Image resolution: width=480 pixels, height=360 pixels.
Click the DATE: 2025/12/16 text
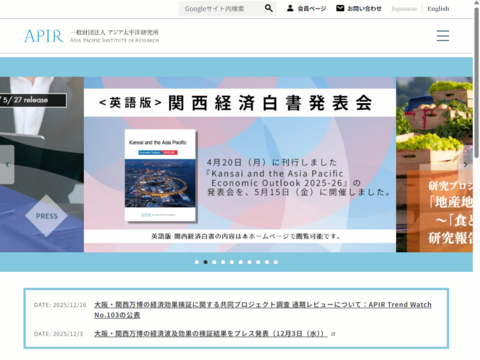(x=60, y=305)
